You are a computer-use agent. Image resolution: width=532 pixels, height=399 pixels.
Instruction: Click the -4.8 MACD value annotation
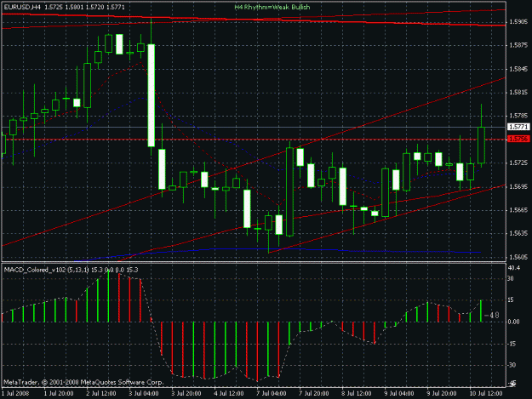tap(492, 316)
